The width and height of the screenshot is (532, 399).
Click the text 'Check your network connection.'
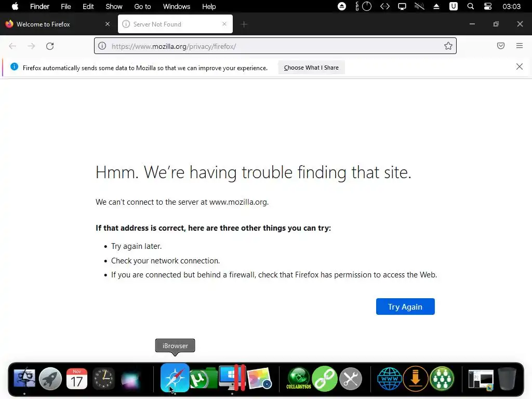166,261
